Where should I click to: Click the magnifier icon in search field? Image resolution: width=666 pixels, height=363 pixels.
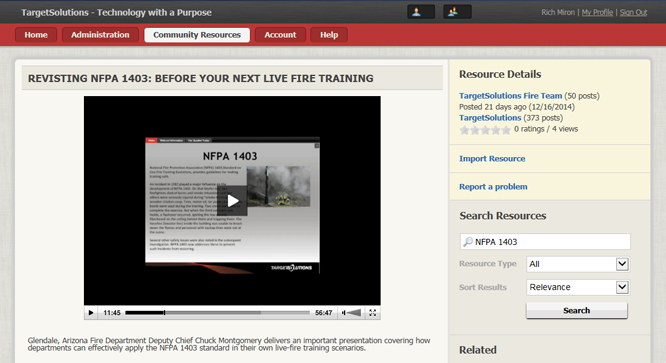point(468,242)
